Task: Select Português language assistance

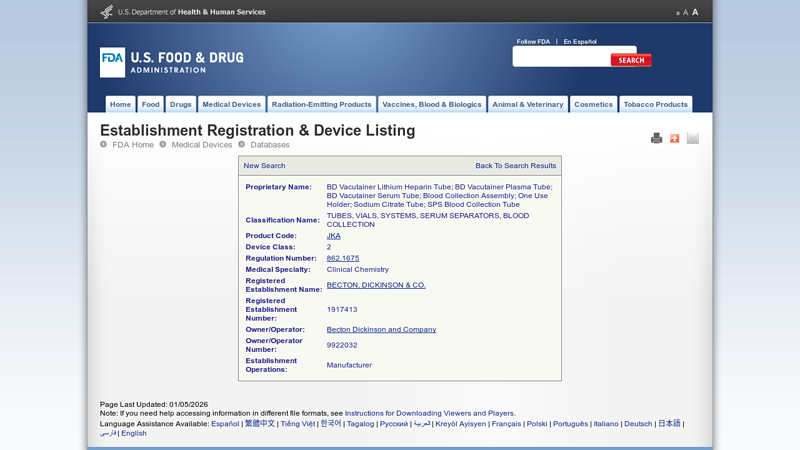Action: (x=570, y=424)
